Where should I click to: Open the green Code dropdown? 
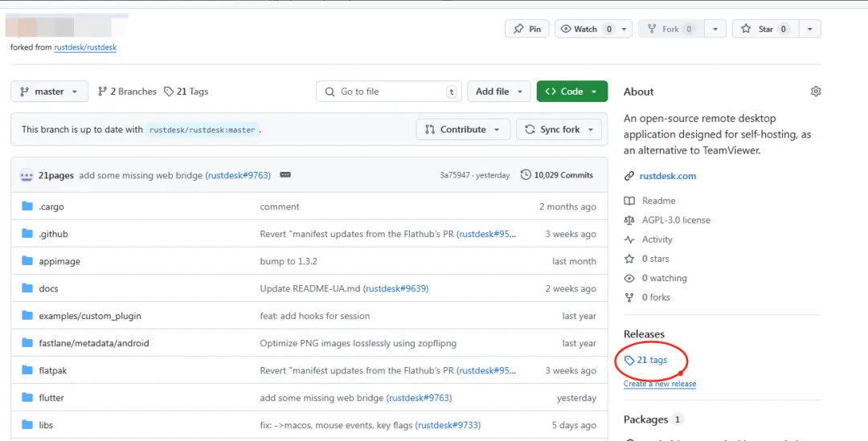click(572, 92)
